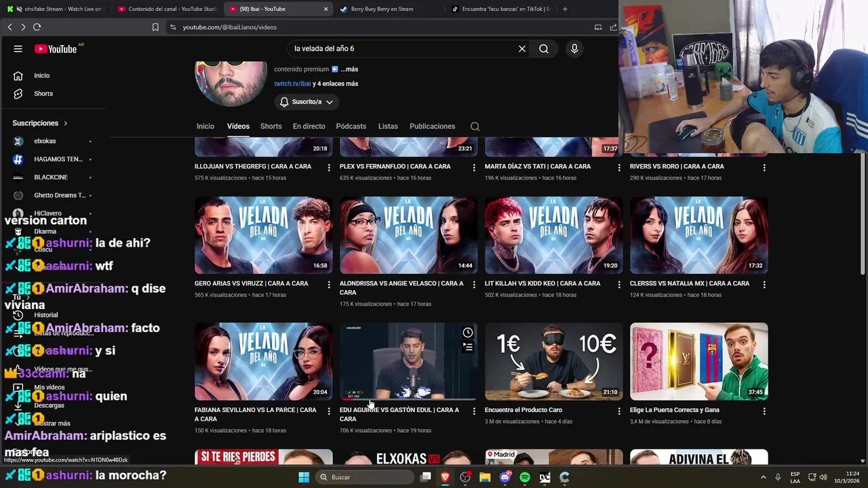The image size is (868, 488).
Task: Click the Windows taskbar Buscar box
Action: 365,477
